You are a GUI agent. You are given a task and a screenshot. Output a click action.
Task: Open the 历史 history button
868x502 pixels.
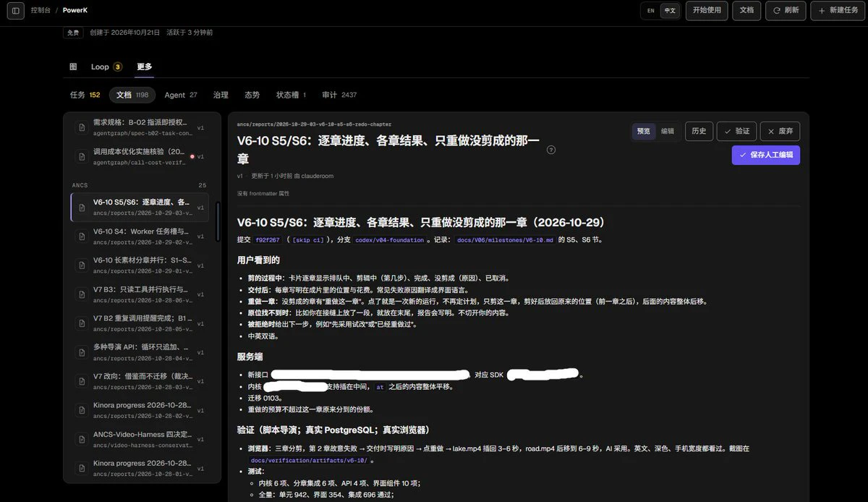(698, 131)
